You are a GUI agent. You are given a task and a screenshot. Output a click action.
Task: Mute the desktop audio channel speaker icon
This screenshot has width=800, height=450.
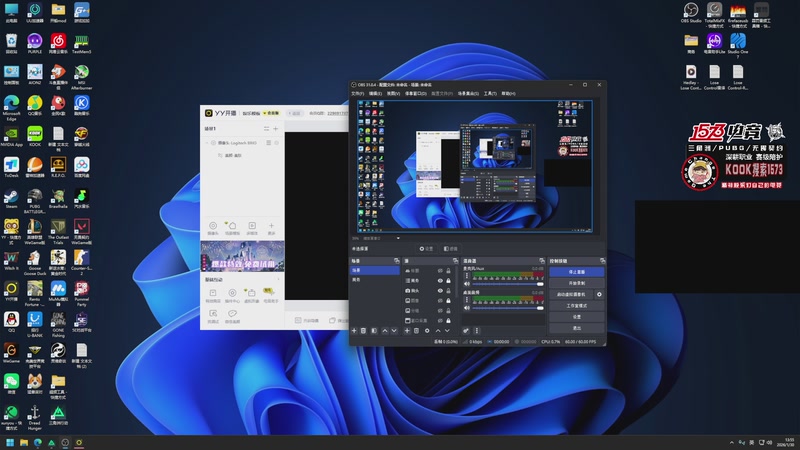click(x=466, y=308)
